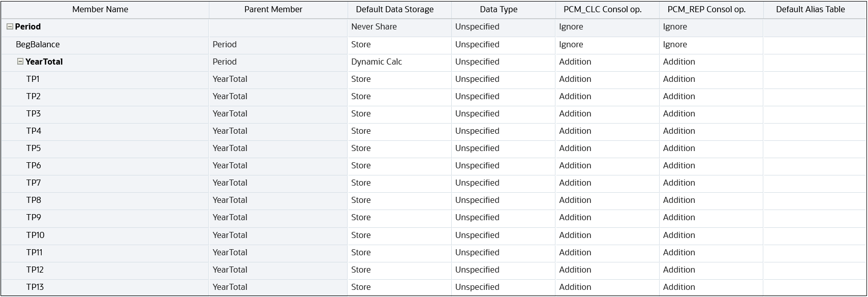The width and height of the screenshot is (868, 297).
Task: Select the Default Data Storage column header
Action: [394, 10]
